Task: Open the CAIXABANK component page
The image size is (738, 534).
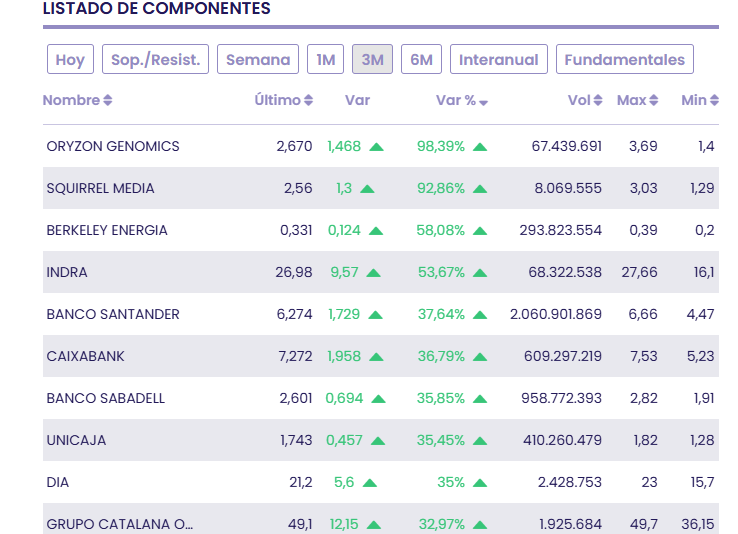Action: pos(85,357)
